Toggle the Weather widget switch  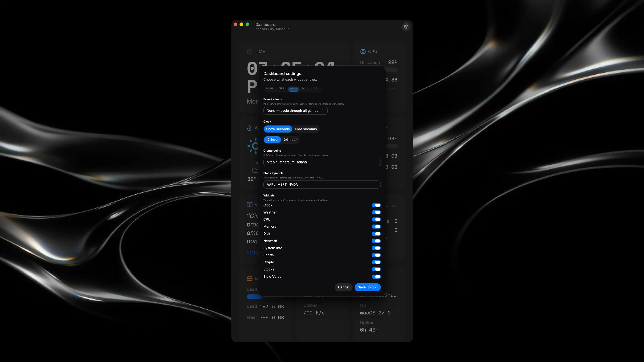pyautogui.click(x=376, y=212)
